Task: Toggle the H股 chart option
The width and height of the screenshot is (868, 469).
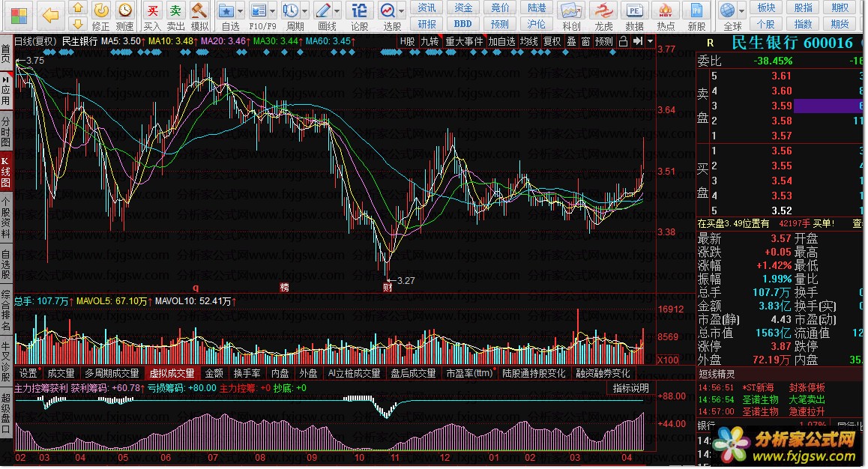Action: coord(408,41)
